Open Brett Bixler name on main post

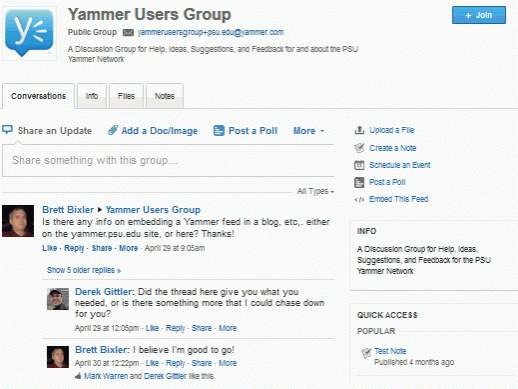tap(68, 210)
